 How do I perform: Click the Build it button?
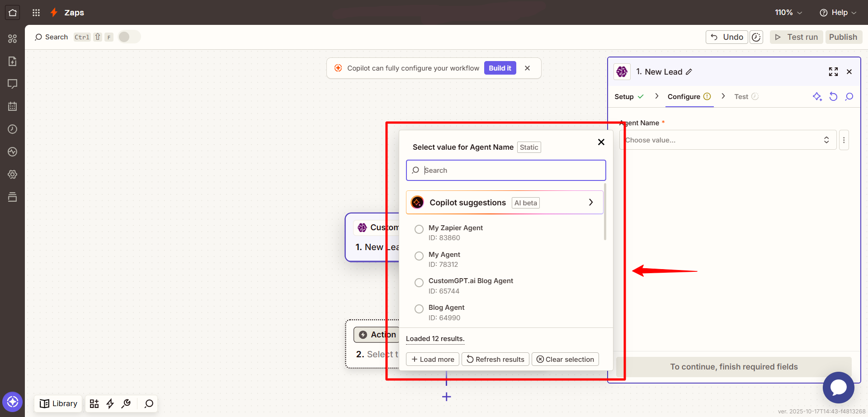[500, 68]
